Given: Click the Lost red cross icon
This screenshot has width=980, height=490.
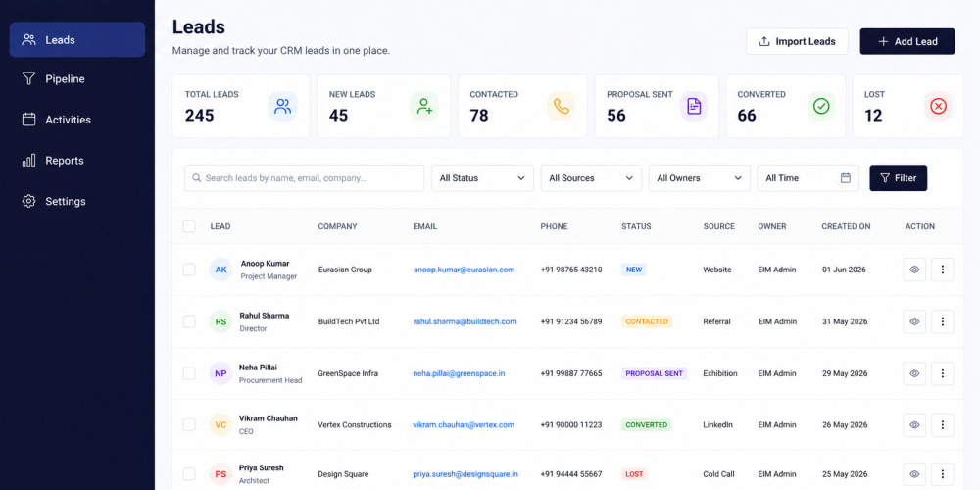Looking at the screenshot, I should click(x=938, y=106).
